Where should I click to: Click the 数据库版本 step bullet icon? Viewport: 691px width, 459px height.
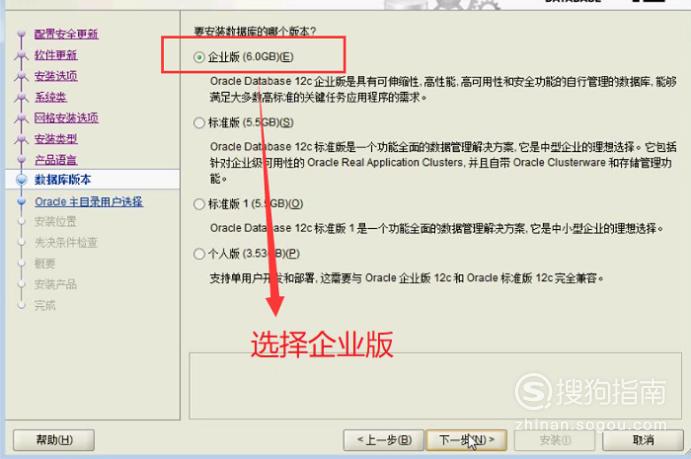point(21,180)
